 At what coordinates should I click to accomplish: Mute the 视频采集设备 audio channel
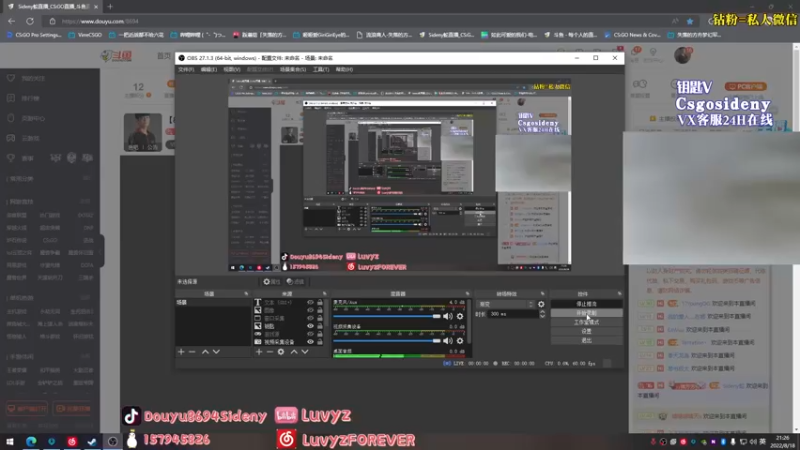point(448,341)
